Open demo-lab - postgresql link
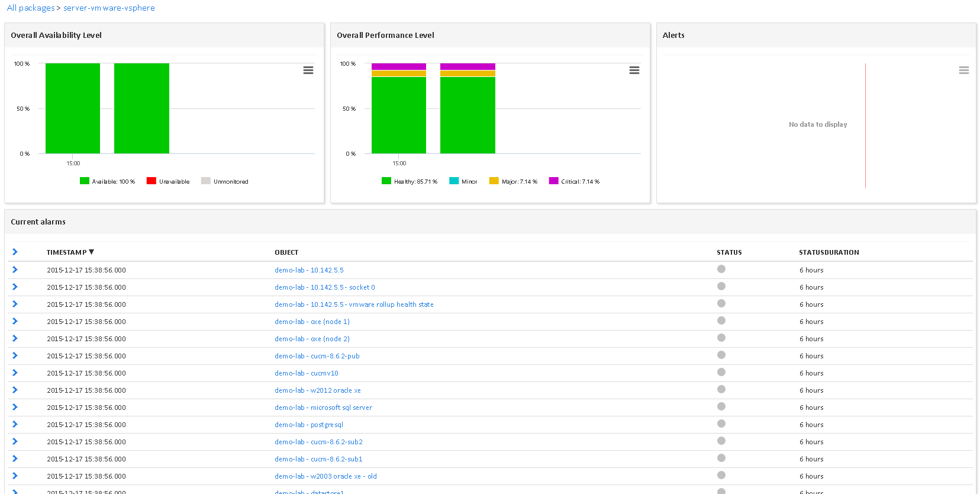The height and width of the screenshot is (494, 980). (309, 425)
